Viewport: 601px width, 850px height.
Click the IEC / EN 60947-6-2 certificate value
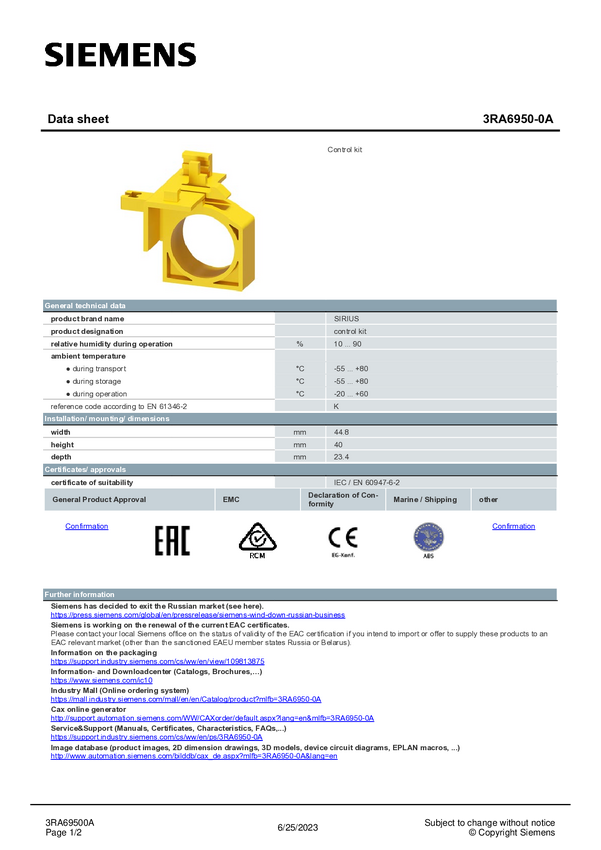pos(367,482)
